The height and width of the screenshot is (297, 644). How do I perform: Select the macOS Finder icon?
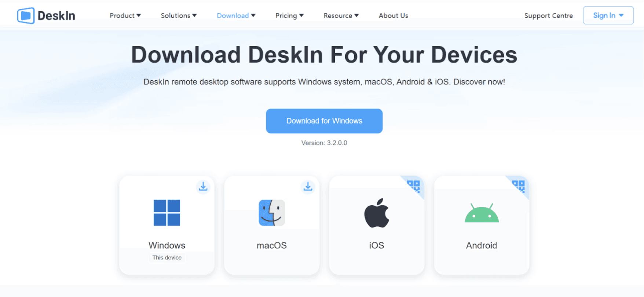coord(272,213)
